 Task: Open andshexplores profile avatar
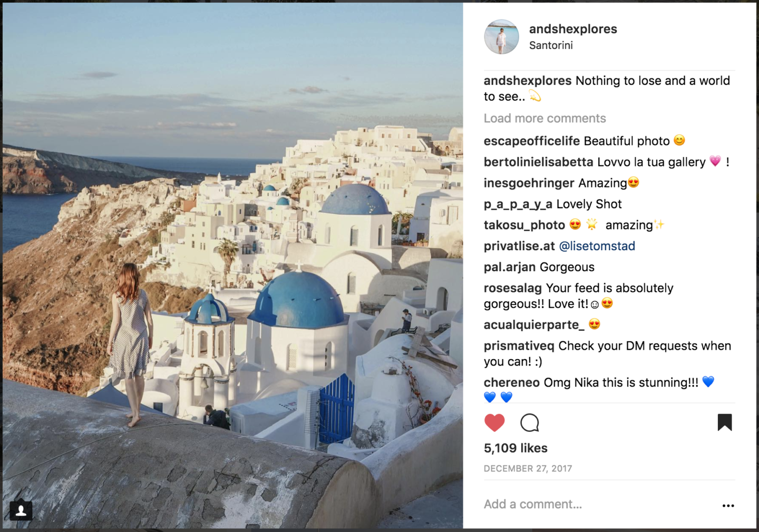pyautogui.click(x=502, y=37)
